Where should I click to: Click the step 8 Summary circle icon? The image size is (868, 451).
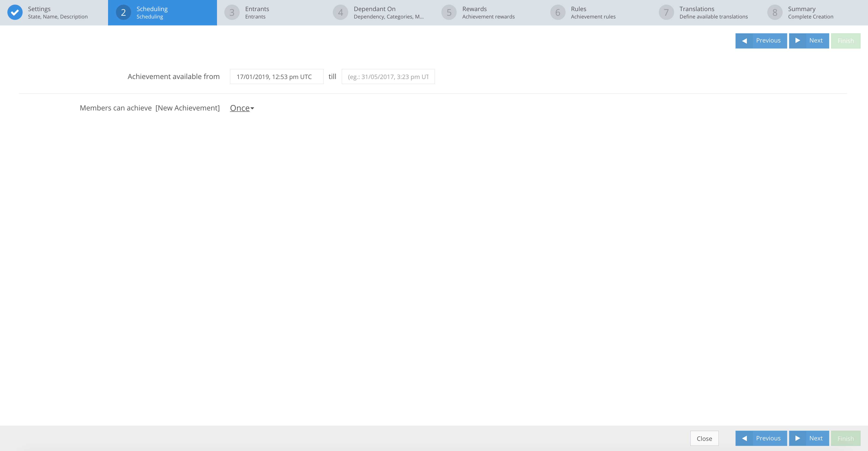pyautogui.click(x=775, y=12)
